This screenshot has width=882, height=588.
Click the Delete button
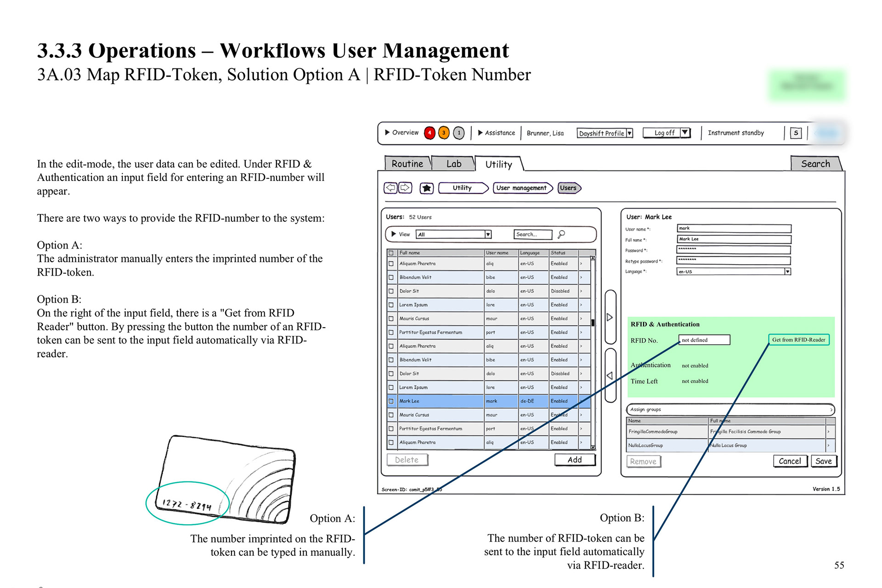(407, 460)
